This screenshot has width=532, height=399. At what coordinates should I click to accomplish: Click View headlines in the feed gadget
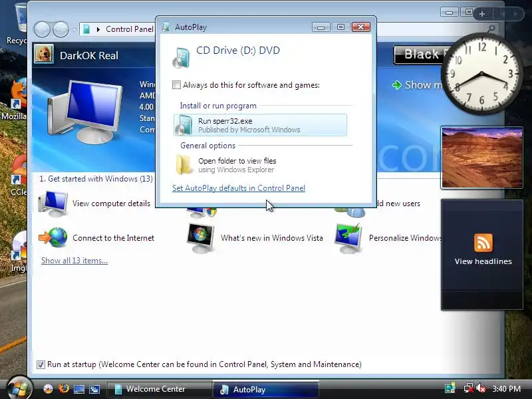tap(483, 261)
